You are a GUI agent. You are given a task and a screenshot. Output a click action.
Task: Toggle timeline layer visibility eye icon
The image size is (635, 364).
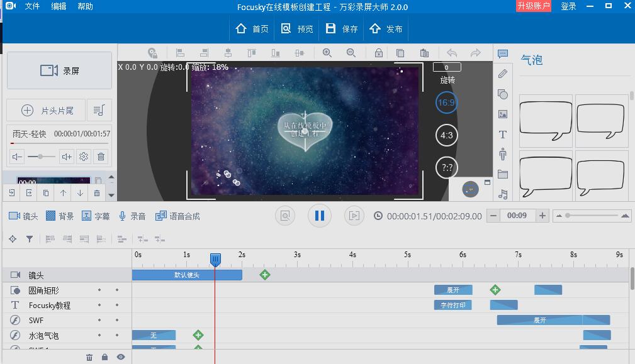[121, 357]
